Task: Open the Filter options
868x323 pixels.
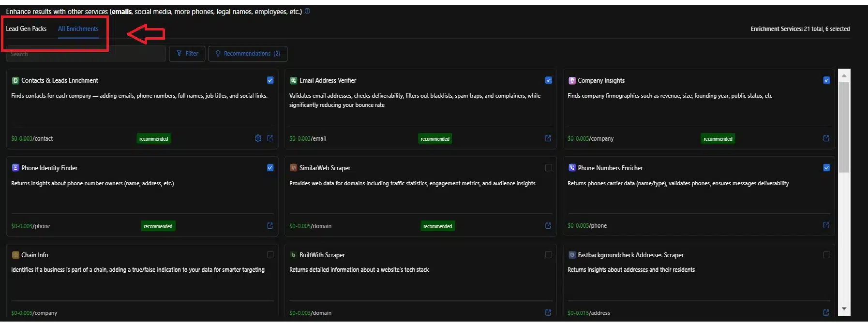Action: pos(187,54)
